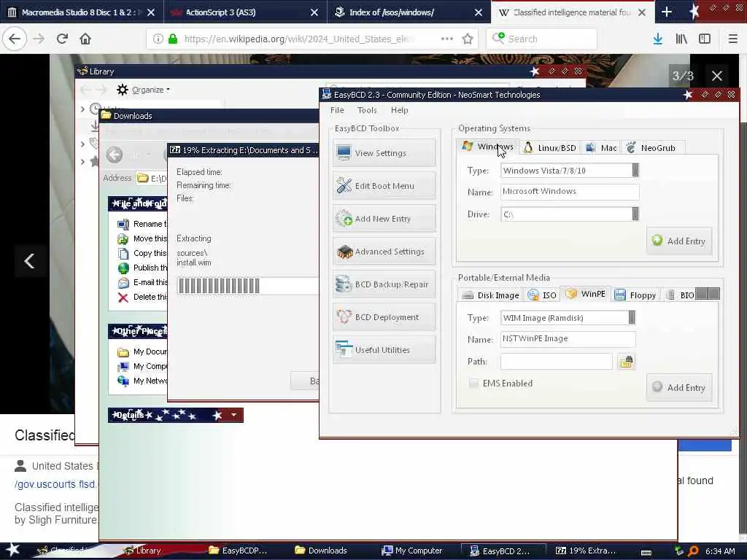Switch to the Linux/BSD tab
Screen dimensions: 747x560
point(549,147)
